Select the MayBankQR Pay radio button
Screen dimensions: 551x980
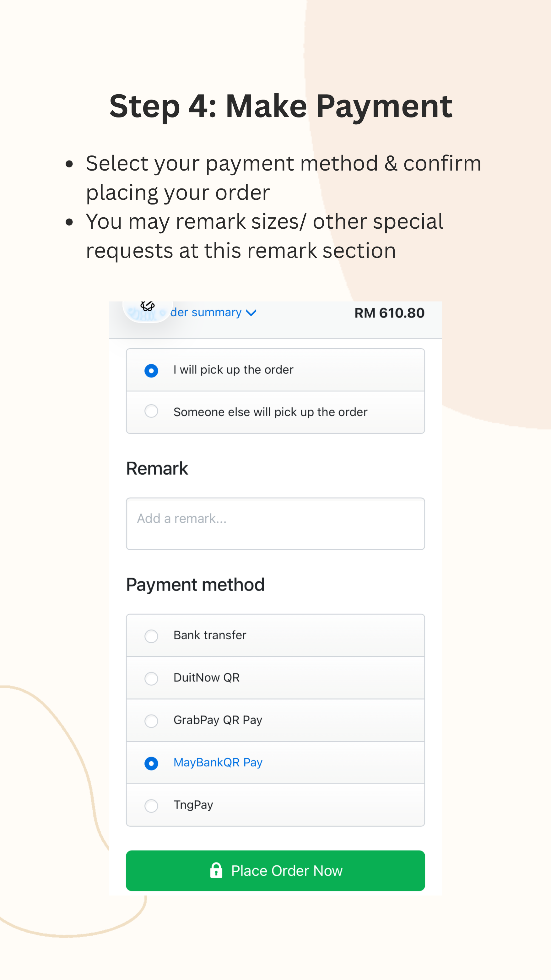click(x=151, y=763)
